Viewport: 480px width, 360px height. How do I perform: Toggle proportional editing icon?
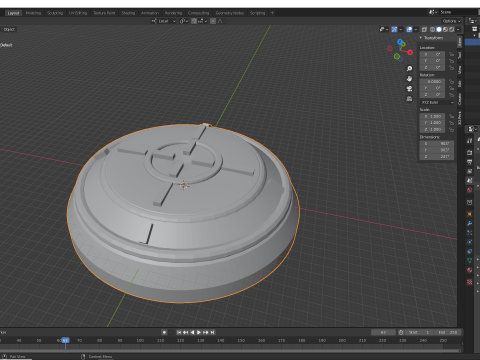(x=213, y=21)
